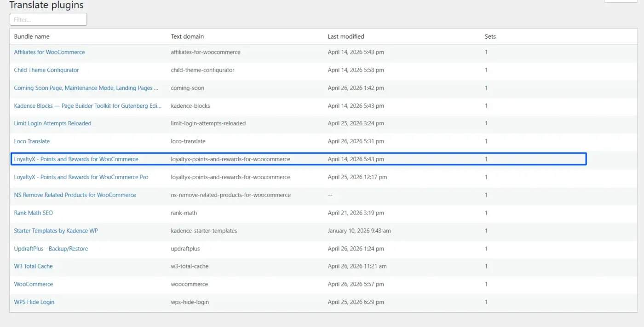Open Child Theme Configurator bundle

click(46, 70)
